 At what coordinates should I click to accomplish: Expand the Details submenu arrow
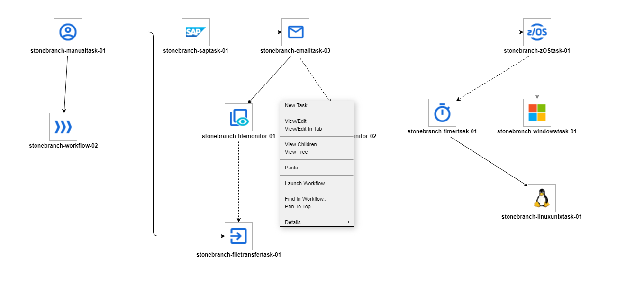pyautogui.click(x=348, y=222)
